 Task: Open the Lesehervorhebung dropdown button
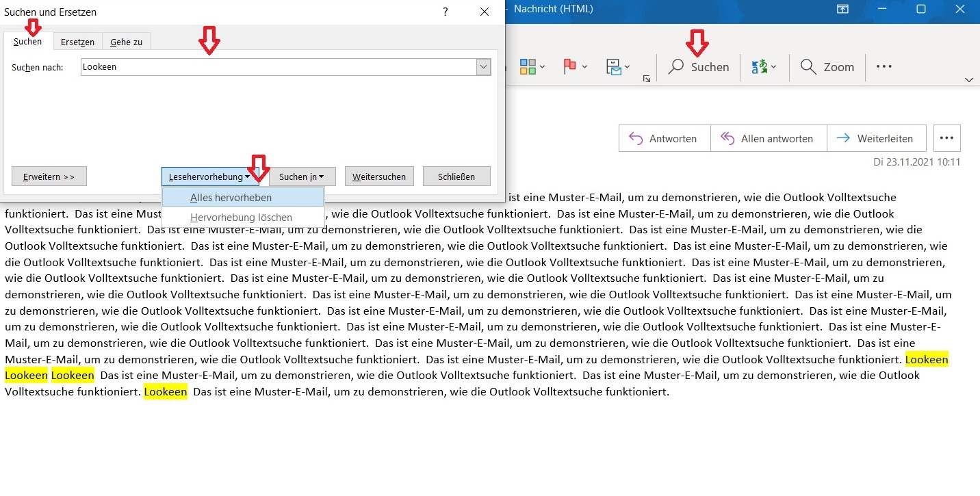pyautogui.click(x=210, y=177)
